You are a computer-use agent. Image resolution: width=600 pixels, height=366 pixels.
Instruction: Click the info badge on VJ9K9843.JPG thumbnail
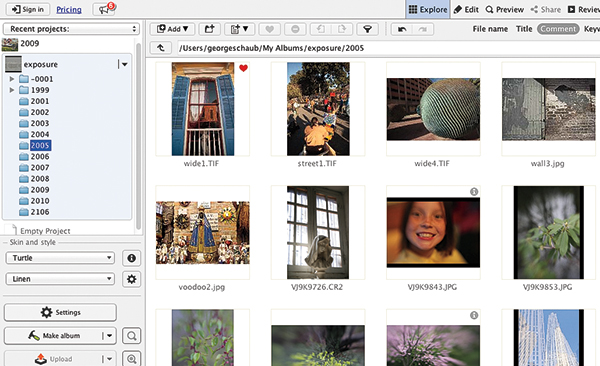pyautogui.click(x=474, y=191)
